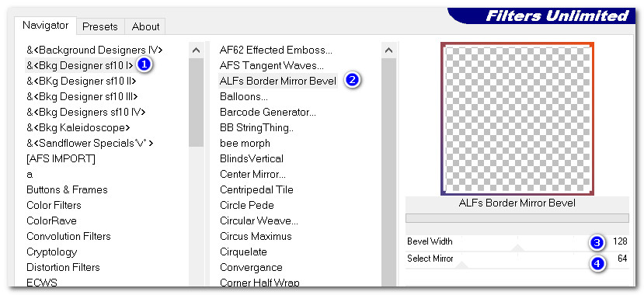Choose Convergance filter
This screenshot has height=295, width=644.
(x=251, y=268)
